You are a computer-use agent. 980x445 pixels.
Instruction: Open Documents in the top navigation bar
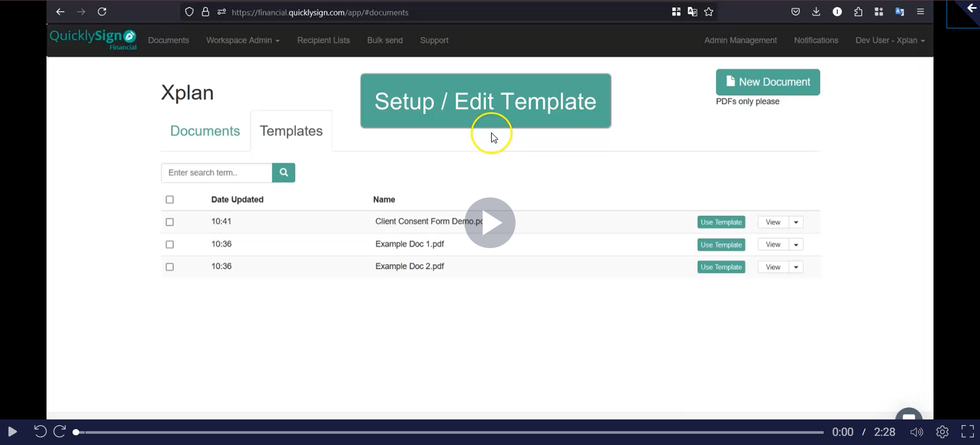point(169,40)
